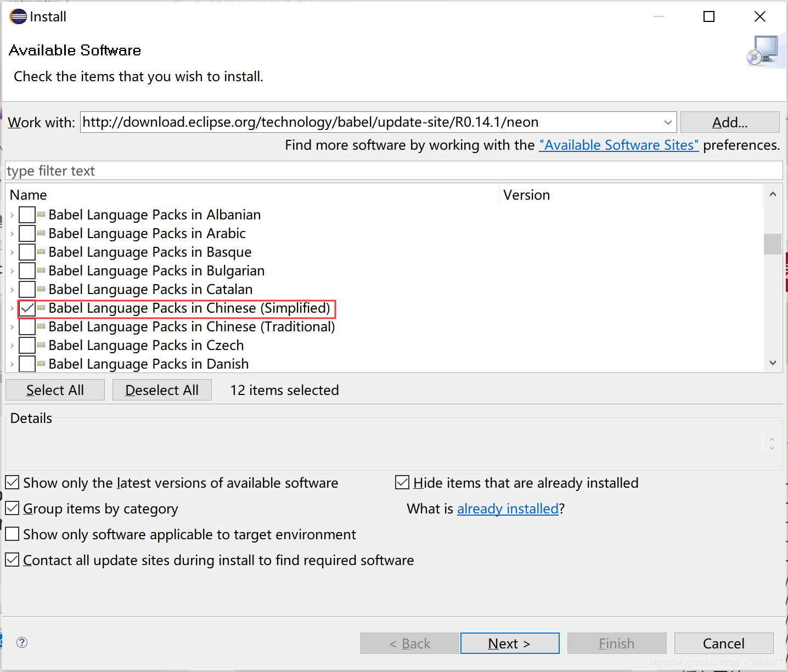Screen dimensions: 788x672
Task: Check the Babel Language Packs in Arabic checkbox
Action: click(27, 233)
